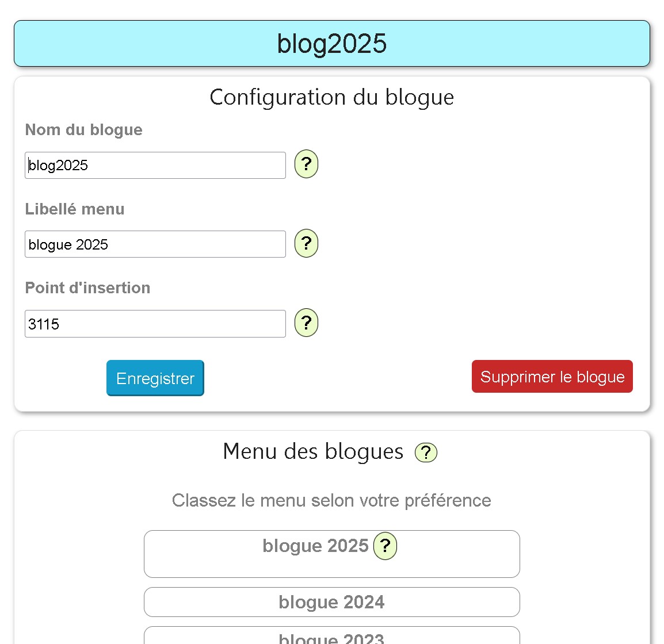This screenshot has height=644, width=664.
Task: Click into the Libellé menu input box
Action: [155, 244]
